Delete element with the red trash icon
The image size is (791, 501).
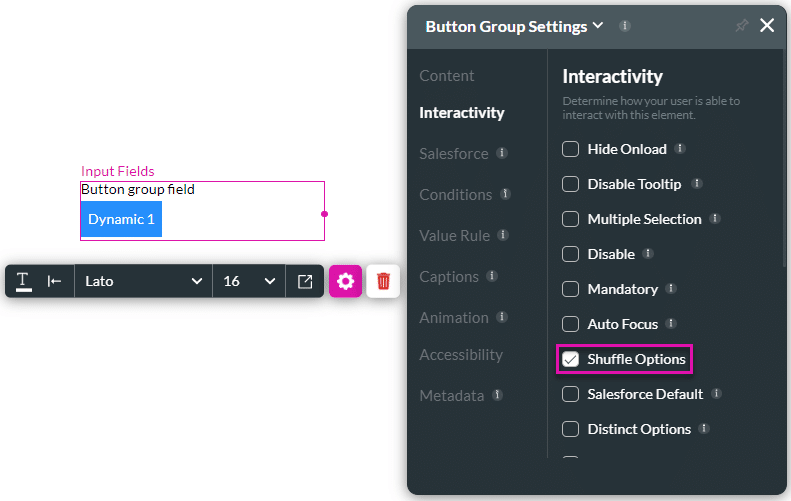(x=383, y=281)
